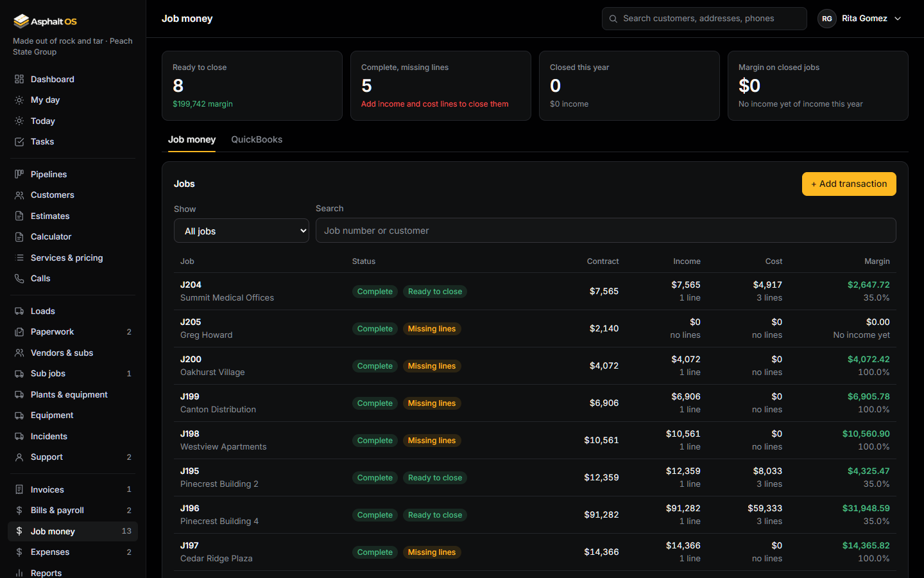Open Bills & payroll dollar icon
Screen dimensions: 924x578
[x=19, y=510]
